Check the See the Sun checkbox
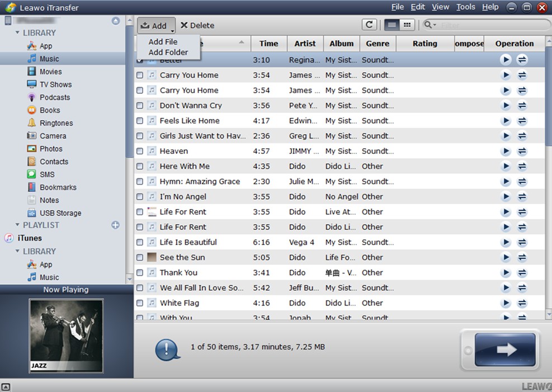Screen dimensions: 552x392 (140, 257)
